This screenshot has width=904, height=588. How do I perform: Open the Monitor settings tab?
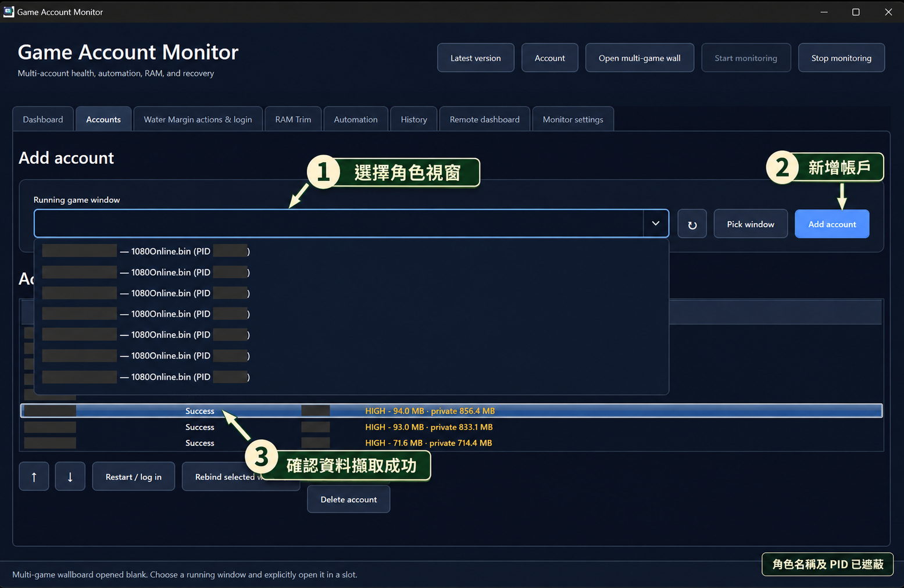tap(573, 119)
